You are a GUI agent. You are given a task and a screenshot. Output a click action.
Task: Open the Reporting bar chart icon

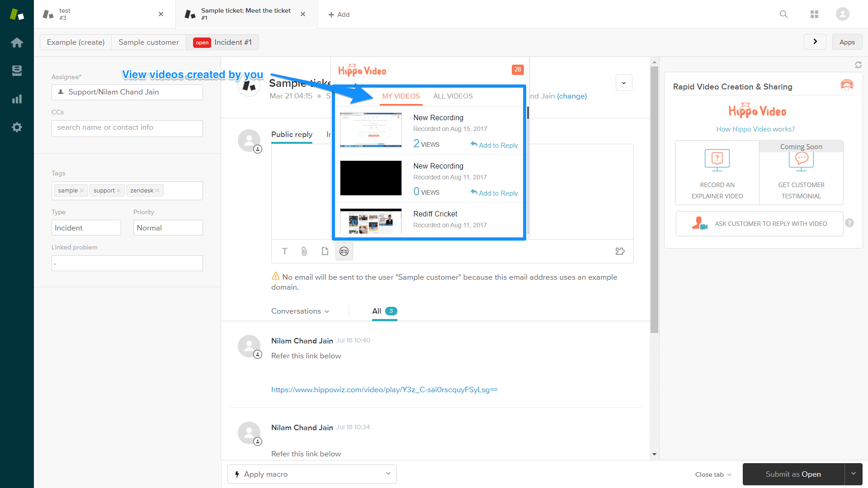[x=17, y=99]
